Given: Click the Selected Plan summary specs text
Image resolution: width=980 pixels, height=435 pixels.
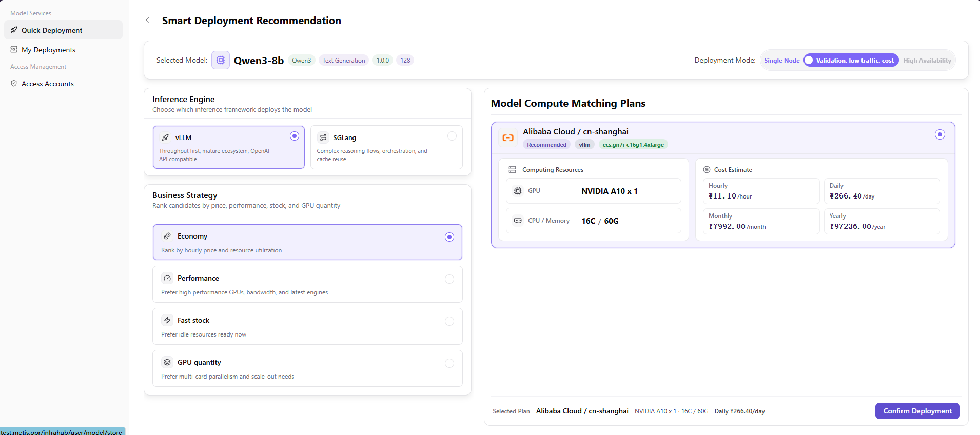Looking at the screenshot, I should [671, 411].
